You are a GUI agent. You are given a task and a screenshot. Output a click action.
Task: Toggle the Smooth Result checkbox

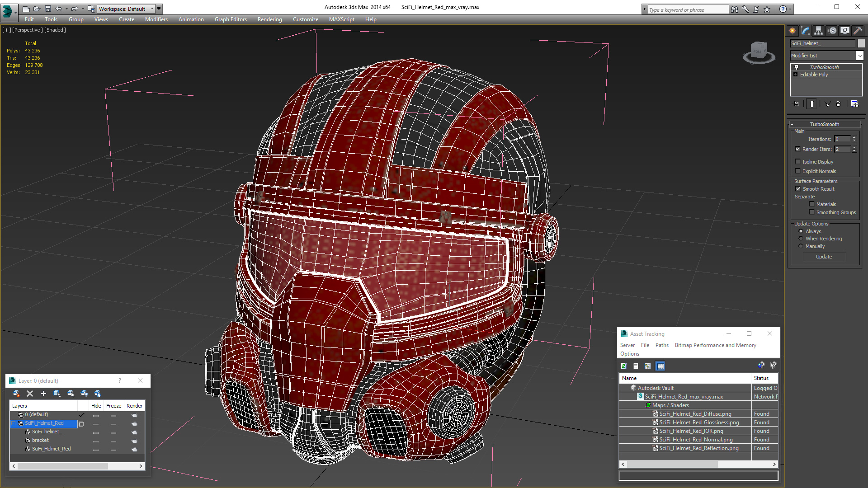(x=798, y=188)
